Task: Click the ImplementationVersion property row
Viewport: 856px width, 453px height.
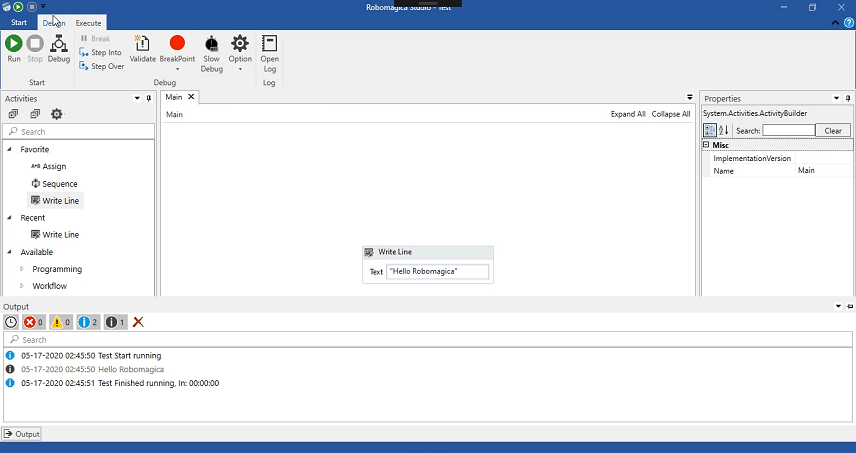Action: [x=777, y=158]
